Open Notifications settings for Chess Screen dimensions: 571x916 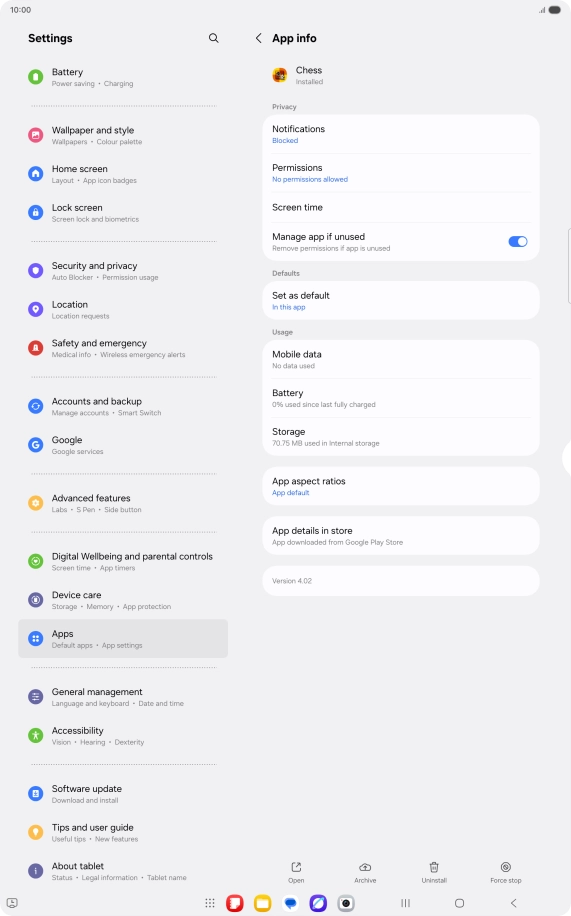click(401, 134)
